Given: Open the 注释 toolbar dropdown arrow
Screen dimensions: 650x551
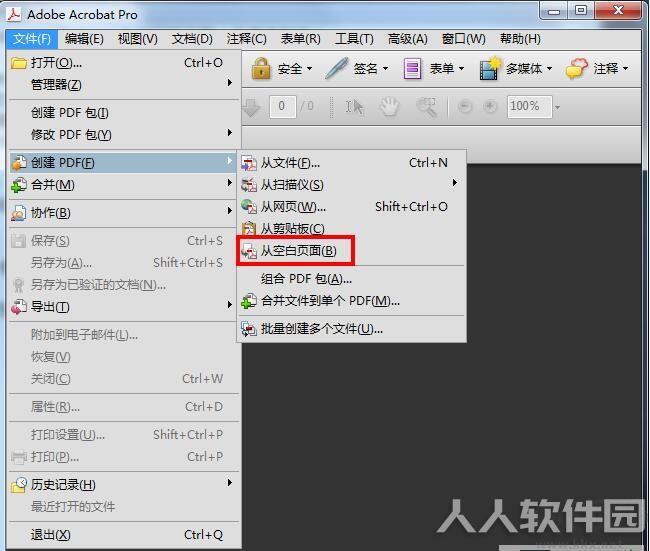Looking at the screenshot, I should (625, 68).
